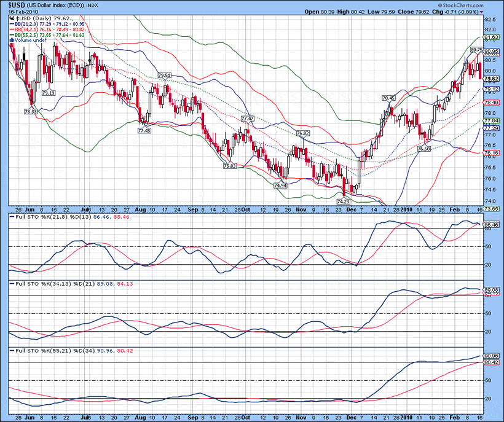Click the 79.62 current price axis tag
This screenshot has height=422, width=504.
click(x=491, y=79)
